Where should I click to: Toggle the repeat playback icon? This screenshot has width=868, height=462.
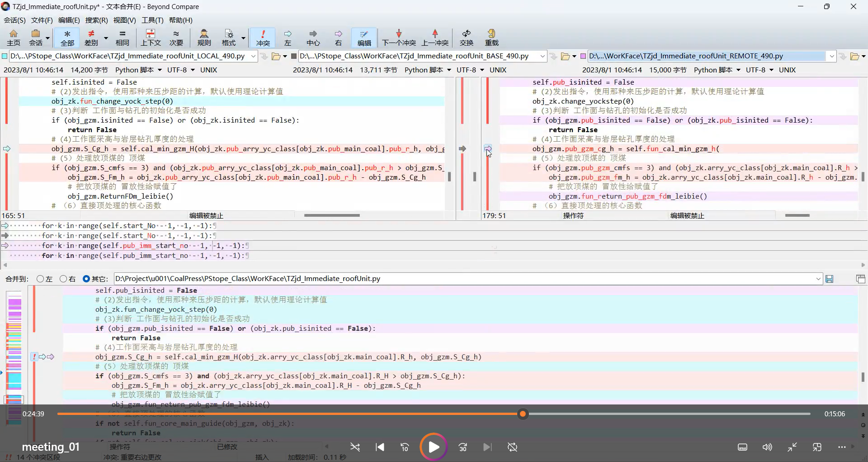pos(512,447)
